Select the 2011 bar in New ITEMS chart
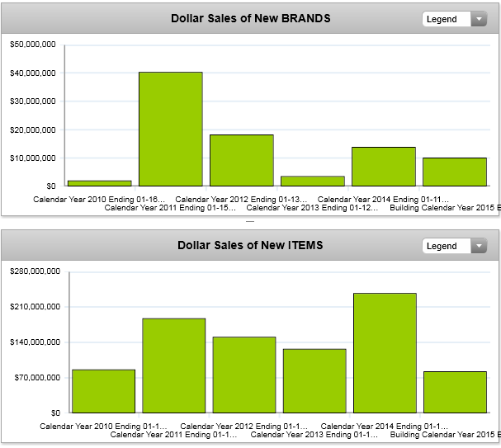The width and height of the screenshot is (501, 448). pyautogui.click(x=173, y=365)
